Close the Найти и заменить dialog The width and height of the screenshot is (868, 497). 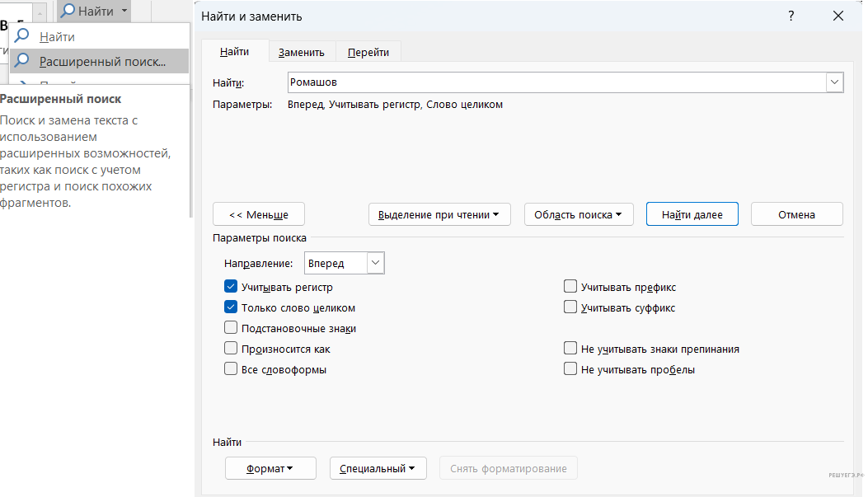pos(838,16)
